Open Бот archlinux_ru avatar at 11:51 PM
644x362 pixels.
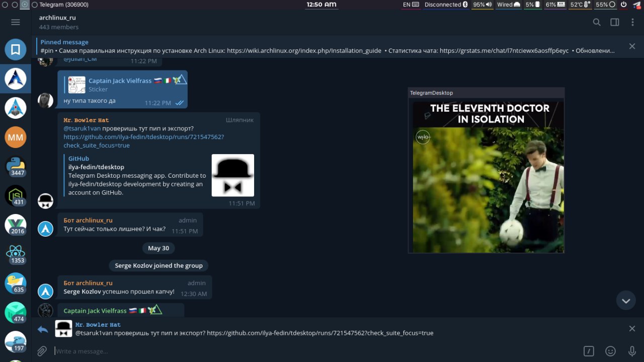coord(46,229)
